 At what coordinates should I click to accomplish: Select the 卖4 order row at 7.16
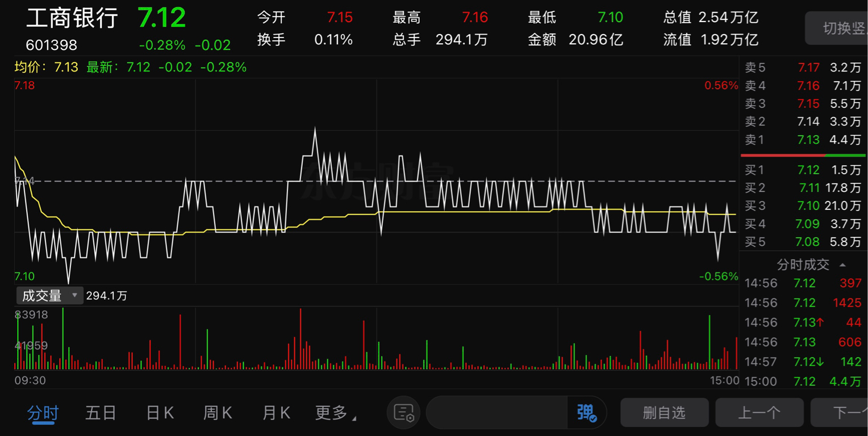click(803, 86)
